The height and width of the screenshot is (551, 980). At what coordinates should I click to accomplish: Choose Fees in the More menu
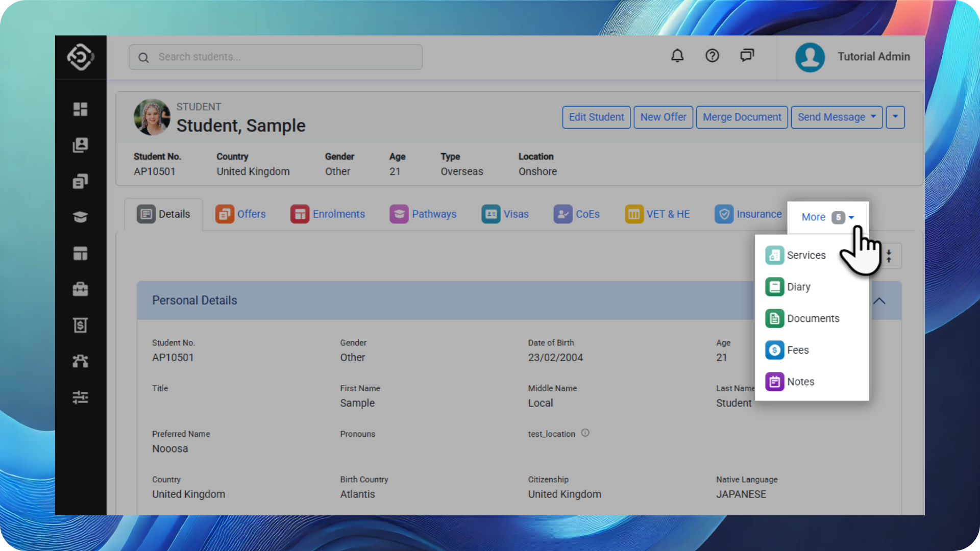coord(797,350)
